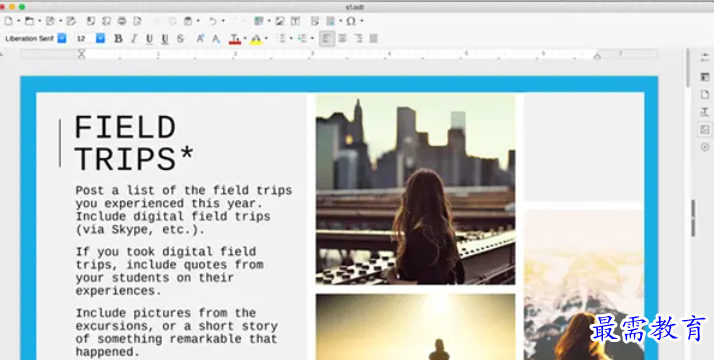This screenshot has height=360, width=714.
Task: Open the dropdown arrow beside Open folder
Action: pyautogui.click(x=39, y=21)
